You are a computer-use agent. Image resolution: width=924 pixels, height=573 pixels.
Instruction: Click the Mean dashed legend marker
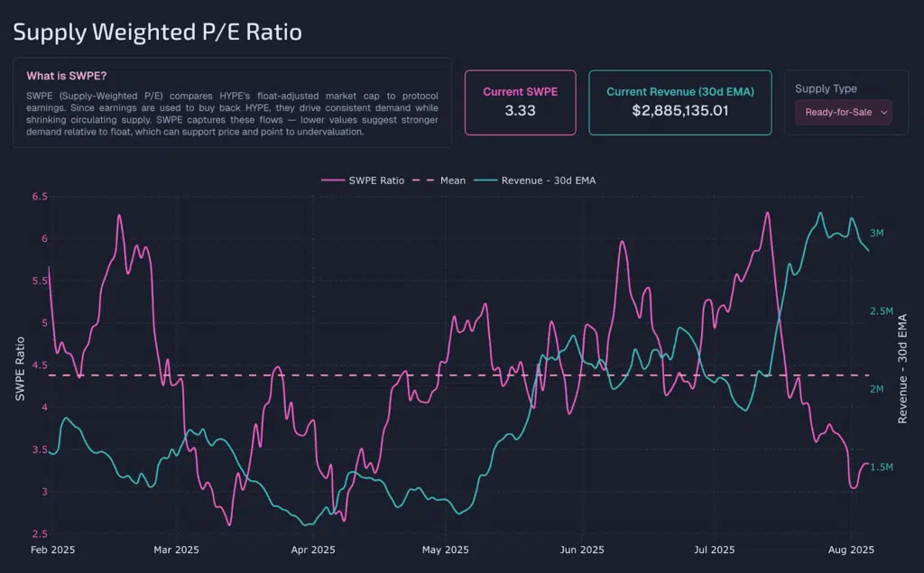(x=422, y=180)
